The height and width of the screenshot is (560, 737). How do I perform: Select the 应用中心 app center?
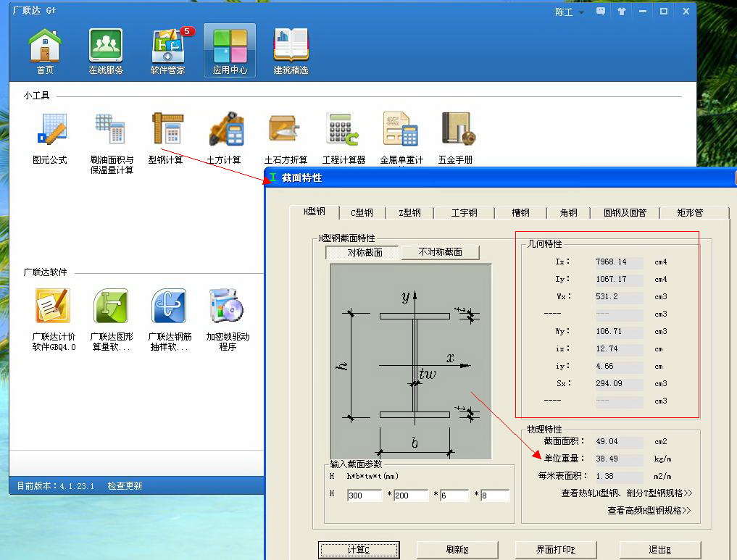click(230, 51)
